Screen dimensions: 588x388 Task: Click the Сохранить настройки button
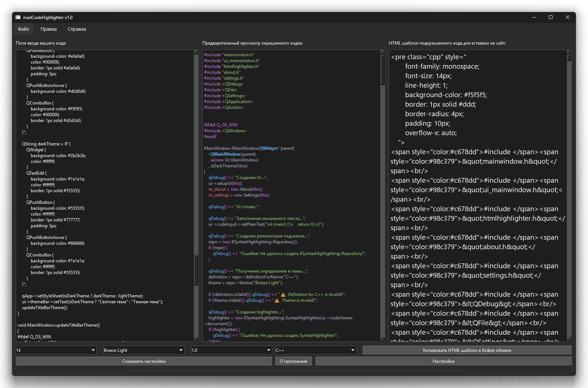point(144,361)
